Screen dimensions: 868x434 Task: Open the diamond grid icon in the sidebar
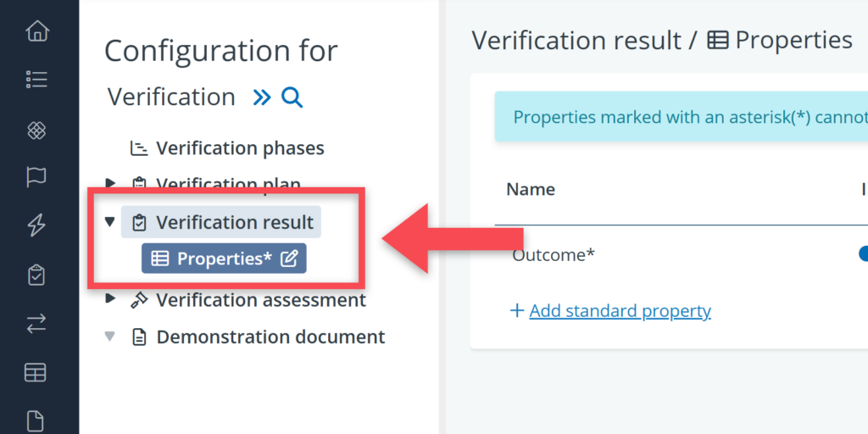(x=36, y=130)
